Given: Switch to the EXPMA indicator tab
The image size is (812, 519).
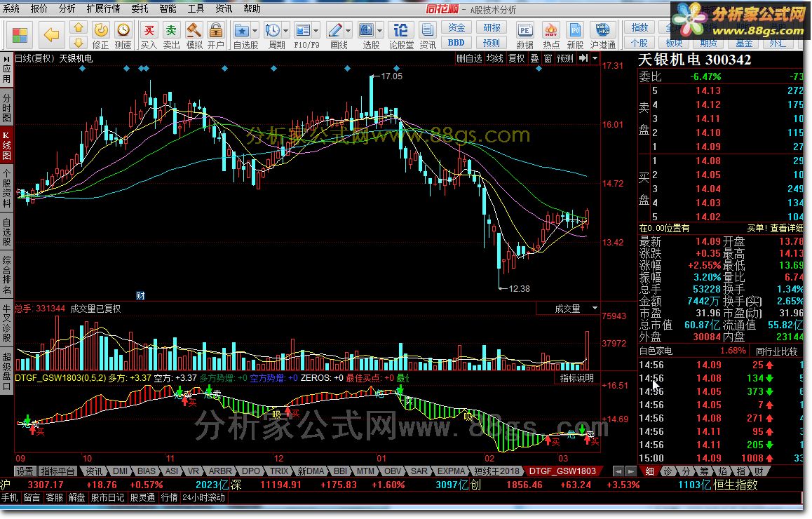Looking at the screenshot, I should click(x=451, y=471).
